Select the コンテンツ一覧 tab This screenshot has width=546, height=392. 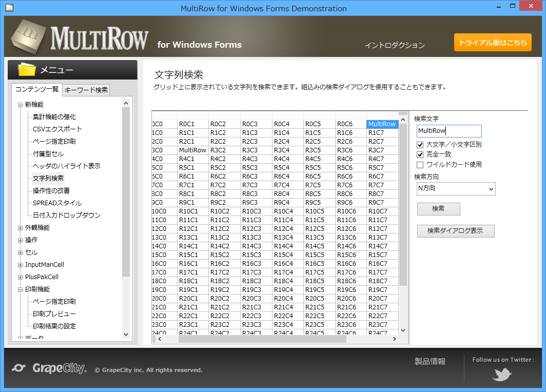37,90
